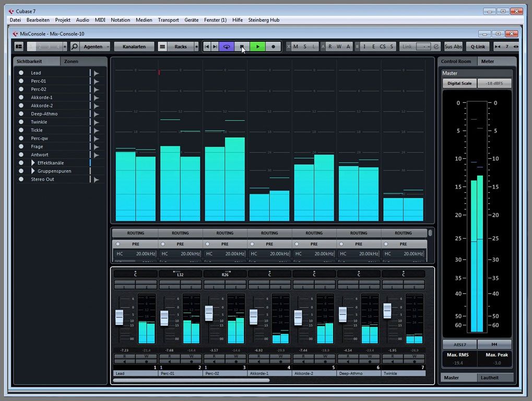Start playback with green play button

tap(257, 46)
